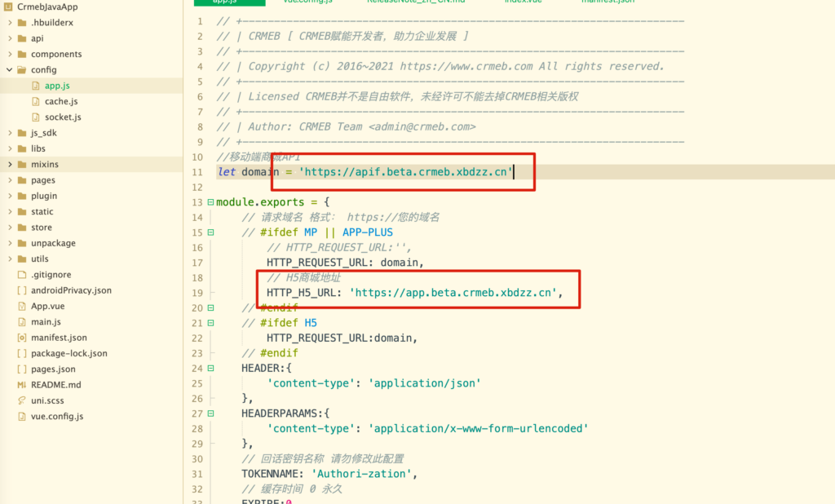Click 'application/json' string on line 25
Screen dimensions: 835x504
(x=424, y=383)
